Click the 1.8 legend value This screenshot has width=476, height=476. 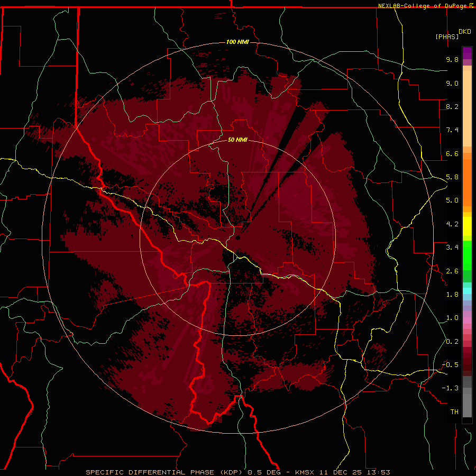(452, 295)
